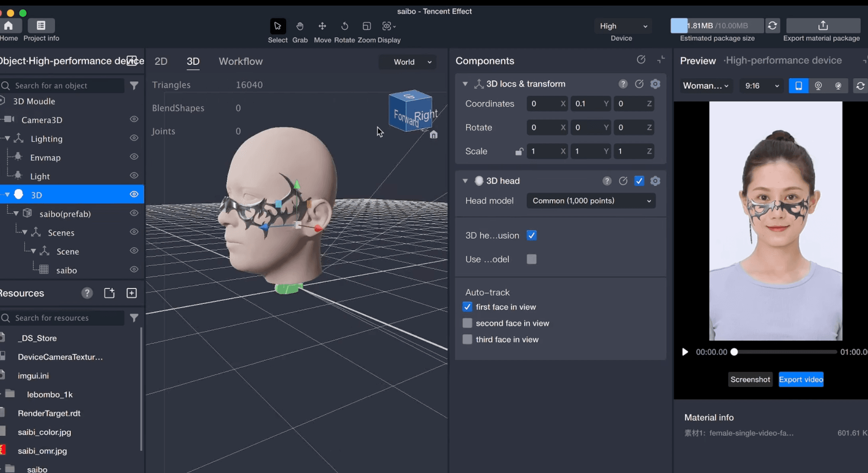The image size is (868, 473).
Task: Drag the preview timeline playhead
Action: (x=734, y=352)
